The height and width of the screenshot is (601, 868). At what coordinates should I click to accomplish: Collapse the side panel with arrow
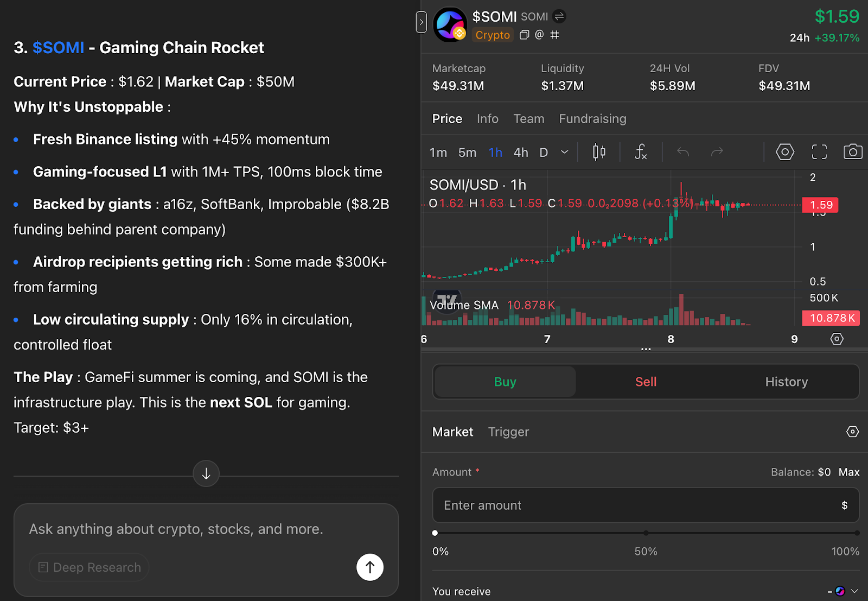[422, 22]
